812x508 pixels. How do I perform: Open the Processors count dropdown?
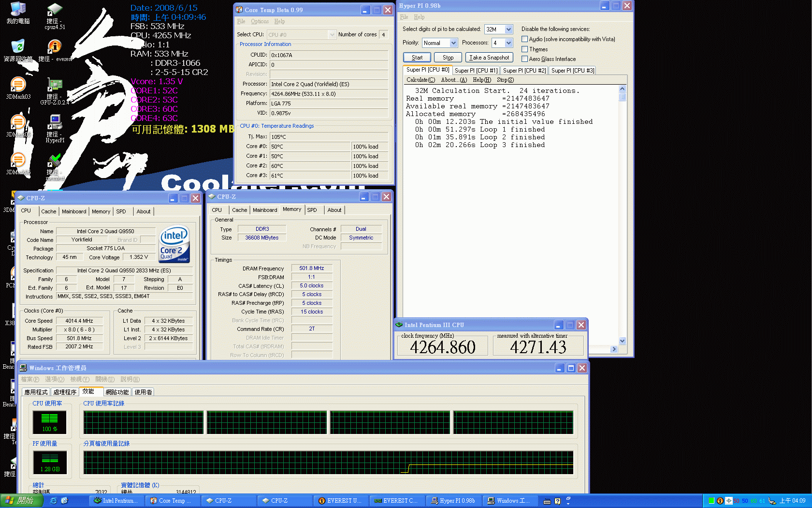click(508, 43)
